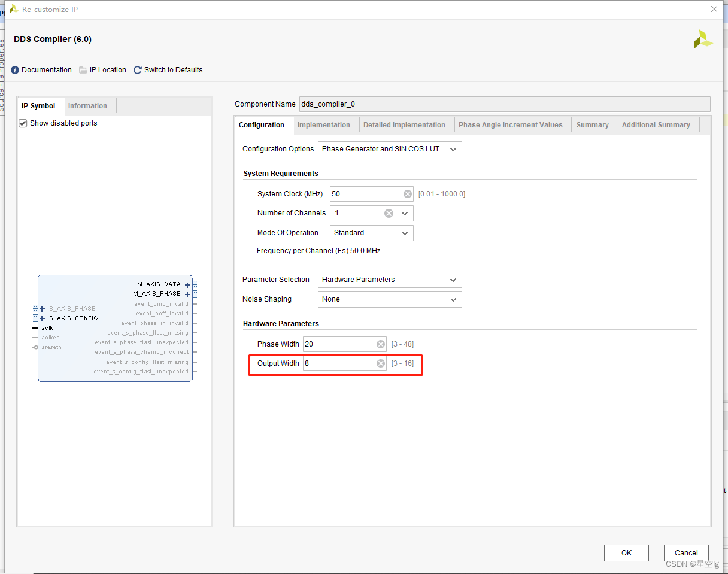Viewport: 728px width, 574px height.
Task: Click the event_s_config_tlast_missing port label
Action: pos(147,362)
